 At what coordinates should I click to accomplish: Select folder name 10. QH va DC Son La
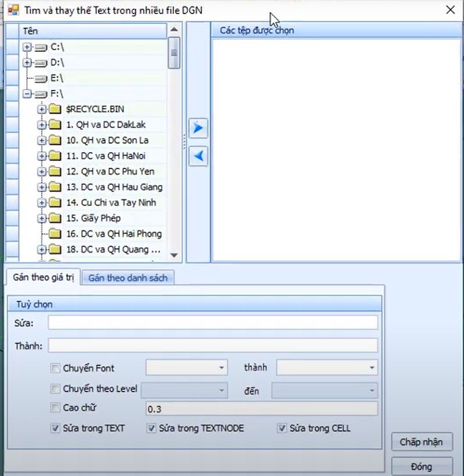click(x=107, y=140)
